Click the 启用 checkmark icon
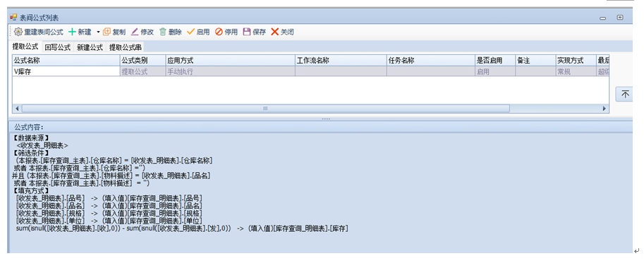This screenshot has width=644, height=263. pos(190,32)
